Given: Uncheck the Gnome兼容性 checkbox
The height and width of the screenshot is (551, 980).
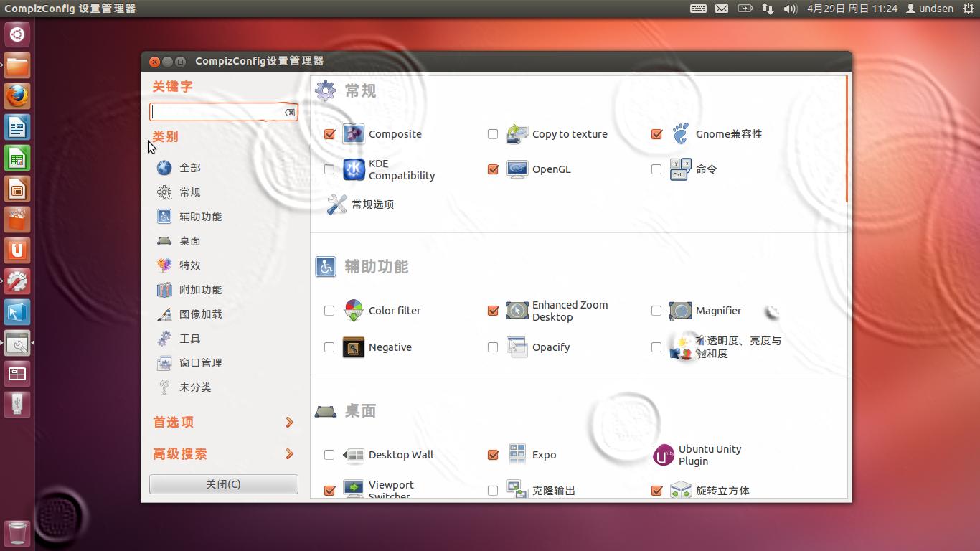Looking at the screenshot, I should (x=656, y=134).
